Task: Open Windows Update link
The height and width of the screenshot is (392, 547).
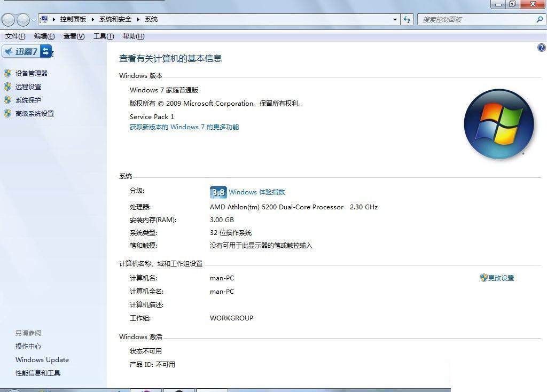Action: tap(42, 359)
